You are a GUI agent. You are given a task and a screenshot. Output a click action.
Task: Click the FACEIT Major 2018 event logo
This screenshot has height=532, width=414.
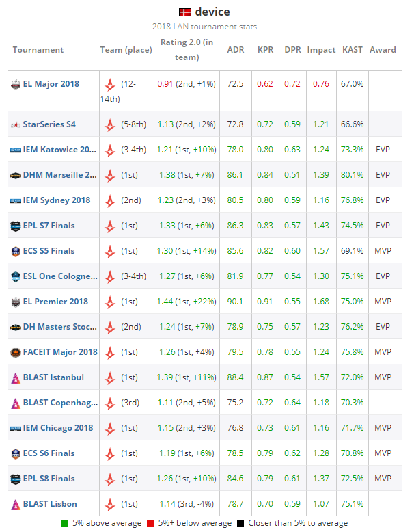16,353
